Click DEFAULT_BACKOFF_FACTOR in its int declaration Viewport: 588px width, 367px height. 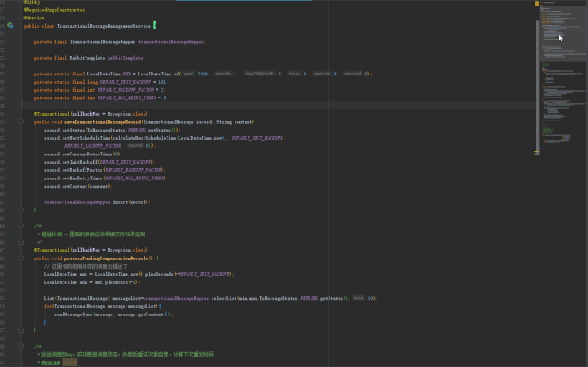tap(125, 90)
